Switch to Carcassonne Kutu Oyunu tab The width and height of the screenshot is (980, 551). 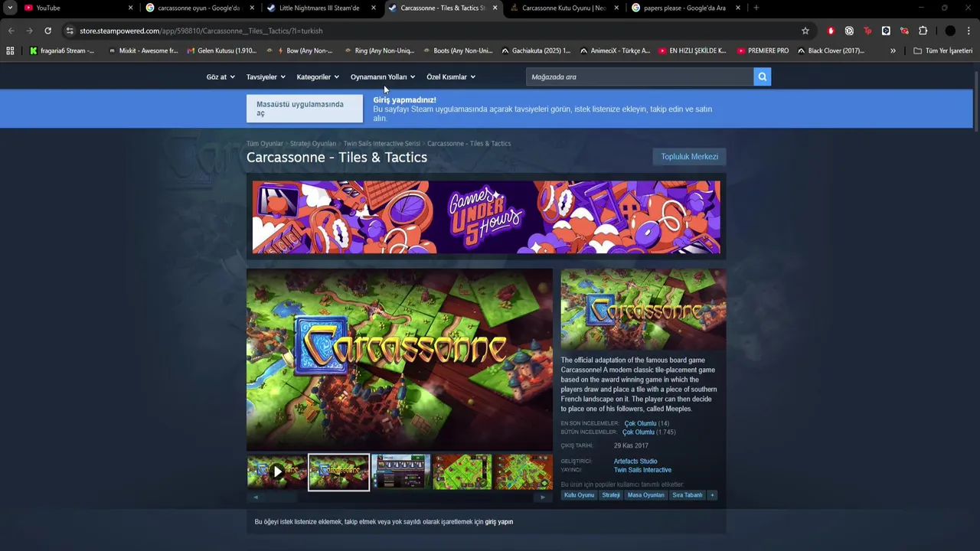[563, 8]
